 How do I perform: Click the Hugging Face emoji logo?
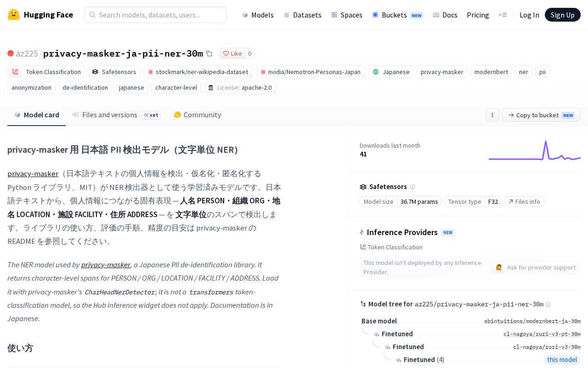(x=14, y=15)
